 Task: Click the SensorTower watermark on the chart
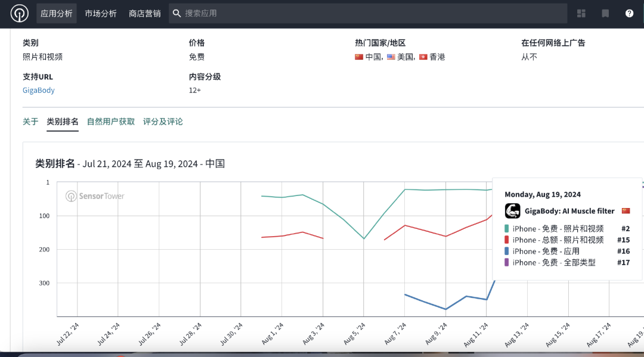pos(95,196)
